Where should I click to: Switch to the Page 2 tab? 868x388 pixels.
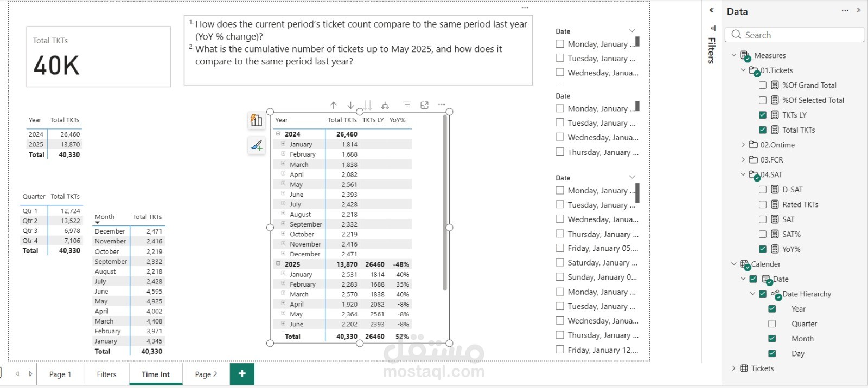tap(206, 374)
